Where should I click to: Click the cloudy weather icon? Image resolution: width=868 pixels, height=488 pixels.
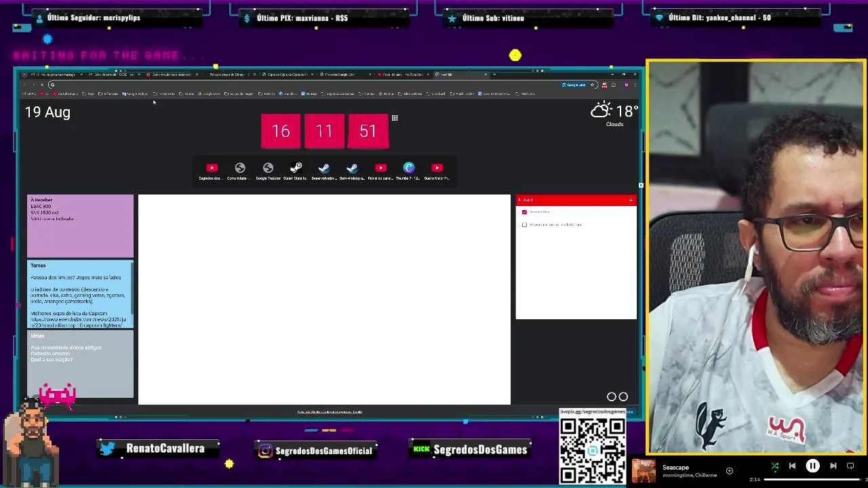click(601, 110)
